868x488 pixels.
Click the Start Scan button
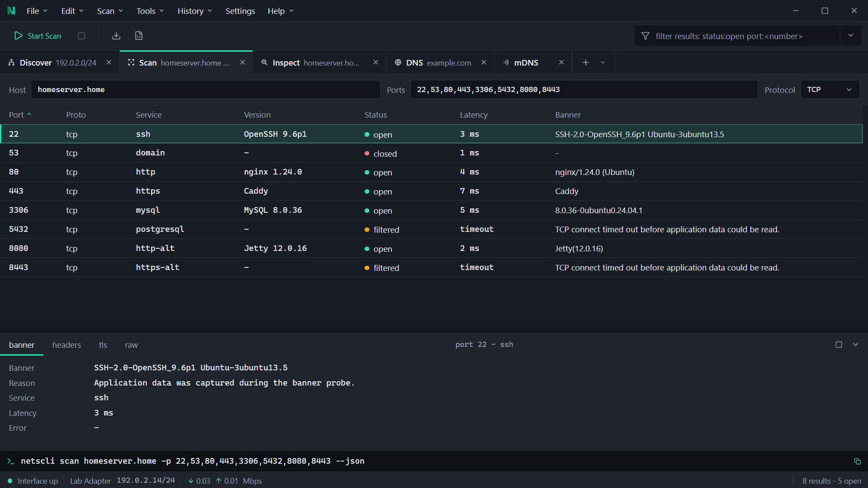point(38,36)
